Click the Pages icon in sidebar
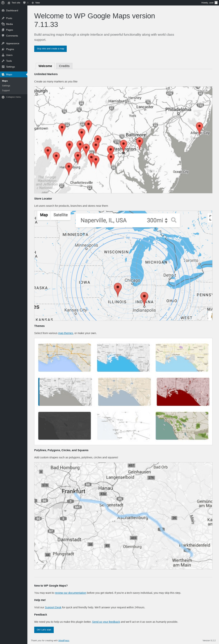The image size is (219, 644). click(3, 30)
